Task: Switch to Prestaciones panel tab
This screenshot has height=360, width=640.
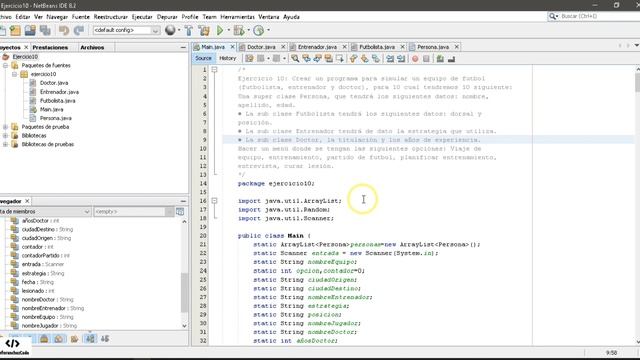Action: (x=50, y=47)
